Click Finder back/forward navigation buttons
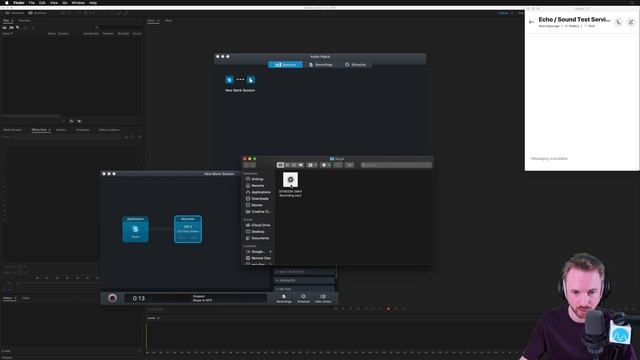 tap(249, 165)
